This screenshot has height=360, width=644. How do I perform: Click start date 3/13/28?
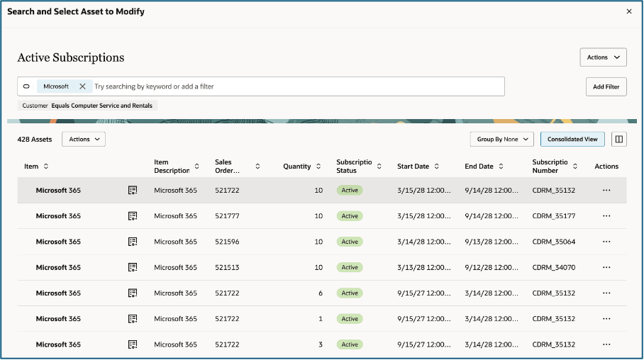[x=424, y=267]
